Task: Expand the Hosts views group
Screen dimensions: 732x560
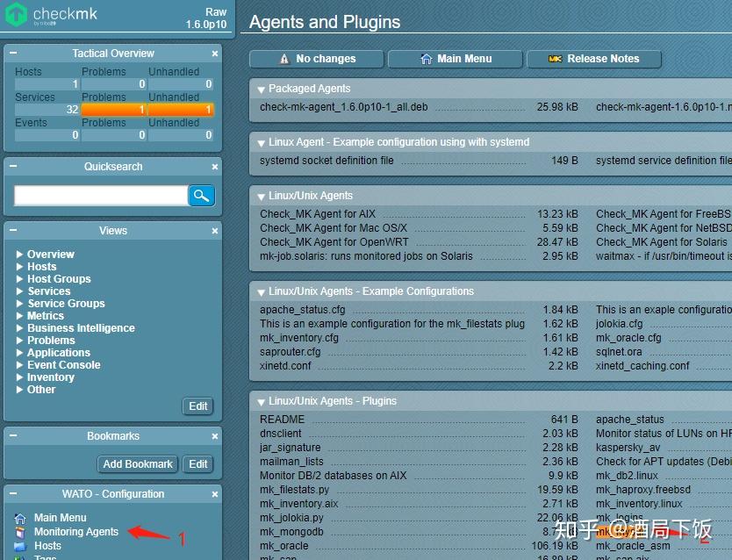Action: 19,267
